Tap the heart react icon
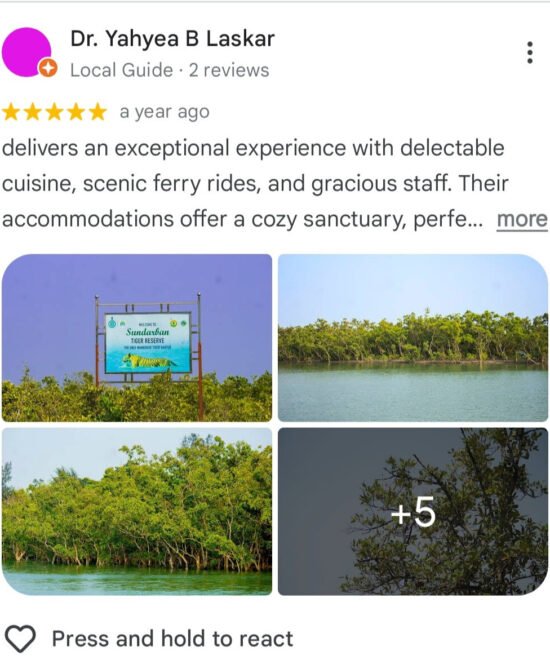 tap(20, 639)
